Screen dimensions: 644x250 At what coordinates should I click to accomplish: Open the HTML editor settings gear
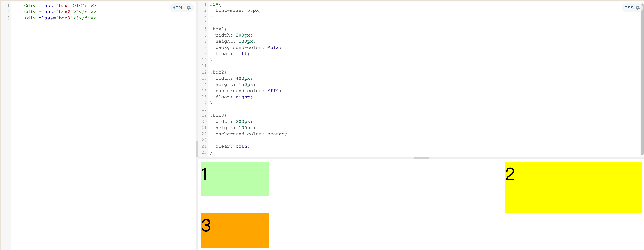click(x=189, y=8)
